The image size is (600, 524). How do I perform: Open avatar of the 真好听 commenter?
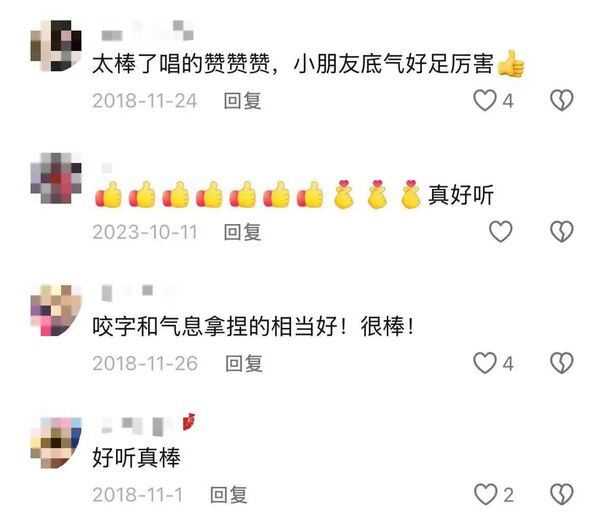pyautogui.click(x=56, y=178)
